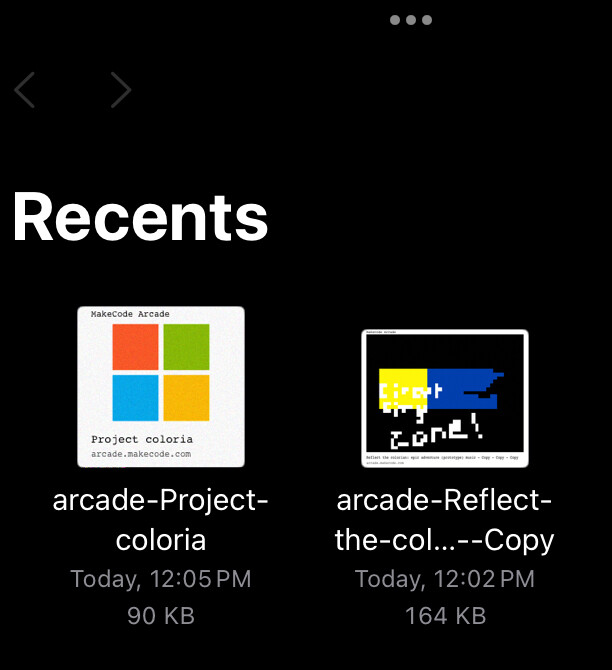Go forward with the right chevron
Screen dimensions: 612x670
[x=121, y=90]
